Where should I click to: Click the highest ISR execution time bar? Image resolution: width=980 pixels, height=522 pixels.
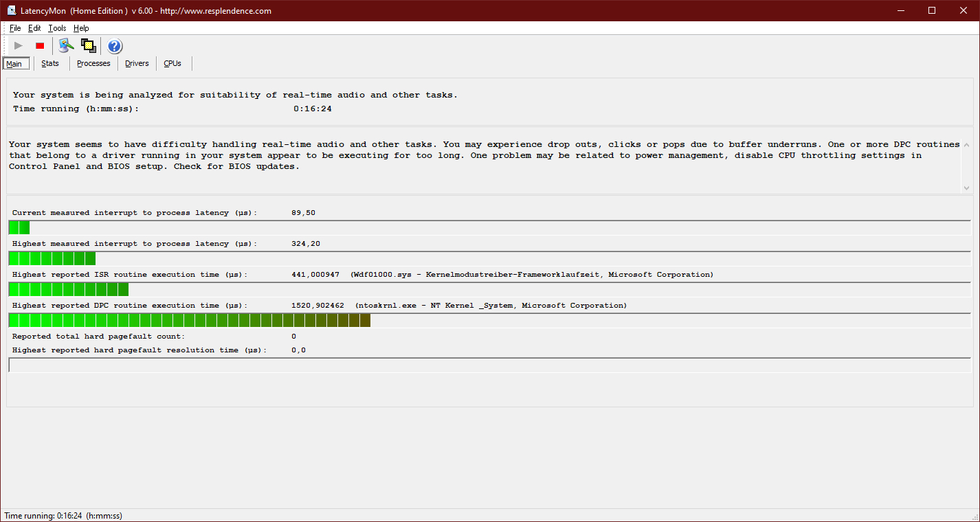[x=490, y=290]
